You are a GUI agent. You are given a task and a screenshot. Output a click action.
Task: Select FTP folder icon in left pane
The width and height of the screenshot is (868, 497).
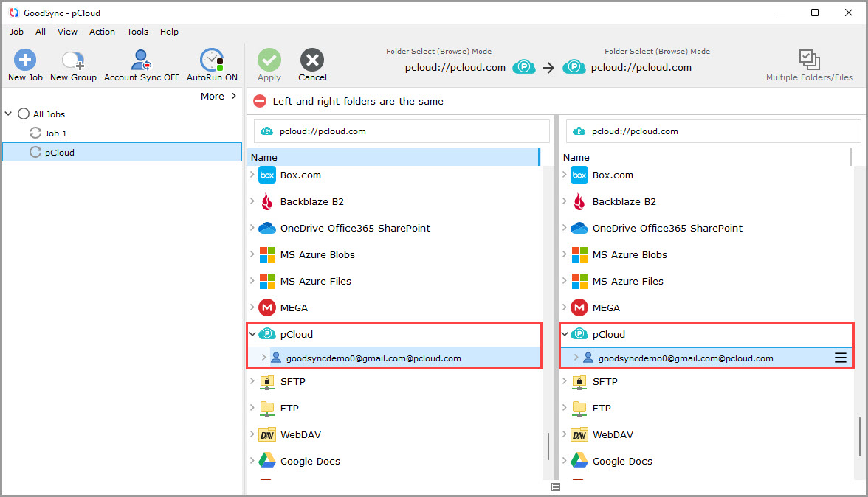[267, 409]
